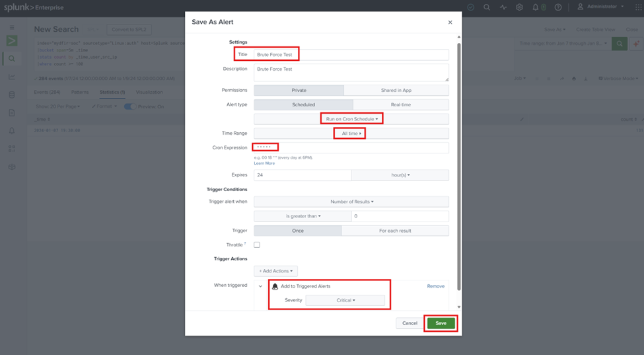The image size is (644, 355).
Task: Run search with green magnifier button
Action: pos(620,43)
